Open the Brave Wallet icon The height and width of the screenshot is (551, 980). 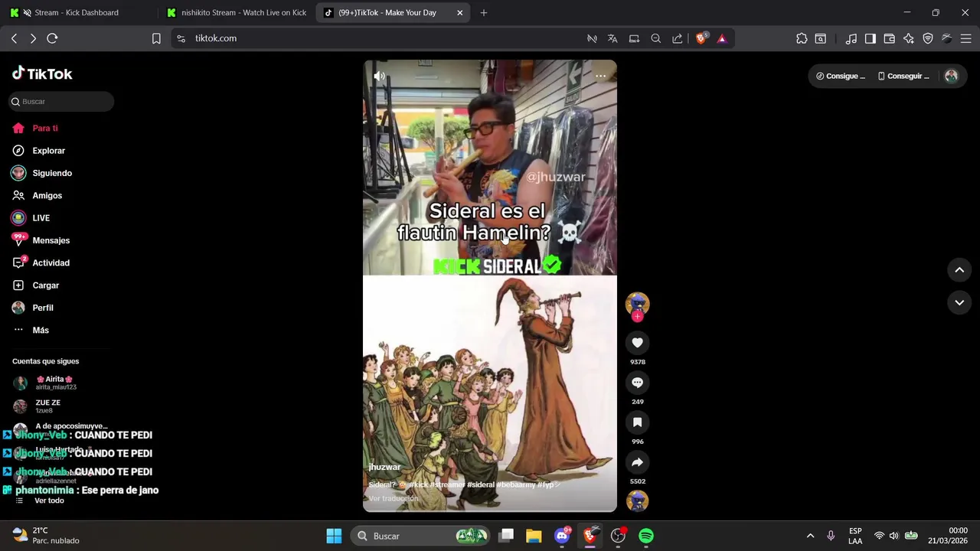coord(890,38)
